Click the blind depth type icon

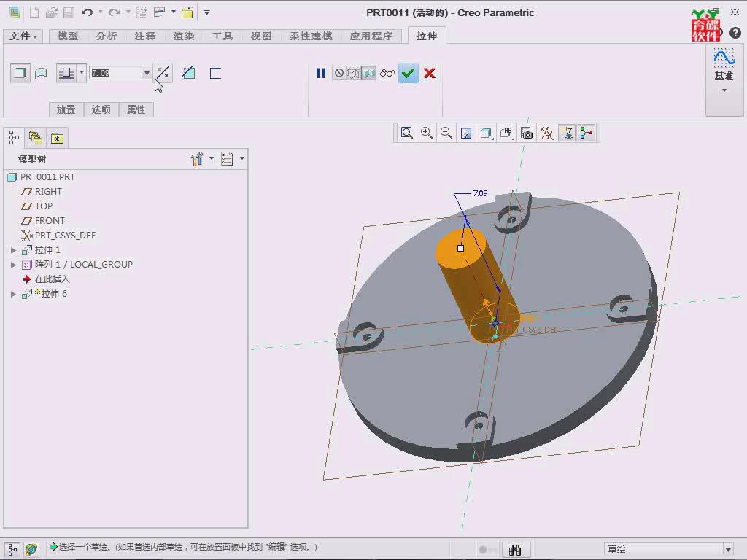(66, 73)
